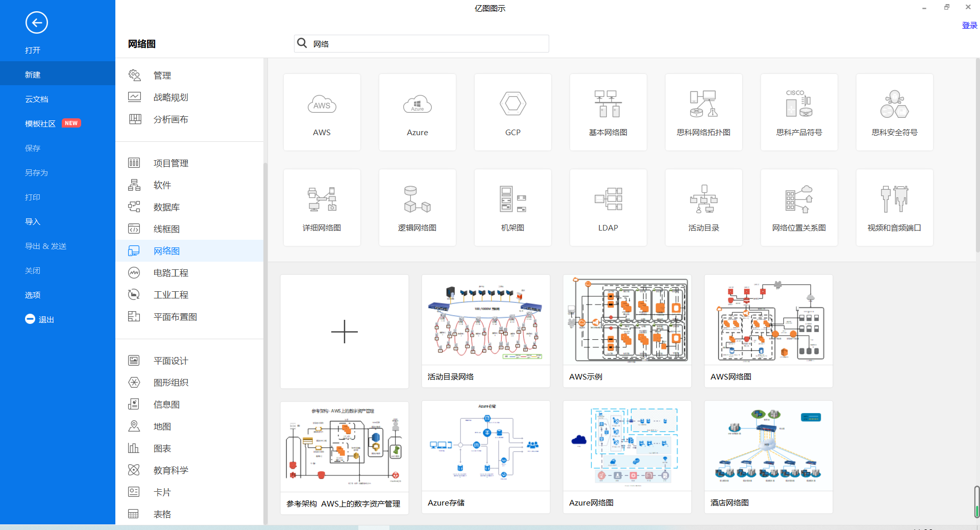Click 导出 & 发送 in the left menu
The image size is (980, 530).
coord(58,246)
